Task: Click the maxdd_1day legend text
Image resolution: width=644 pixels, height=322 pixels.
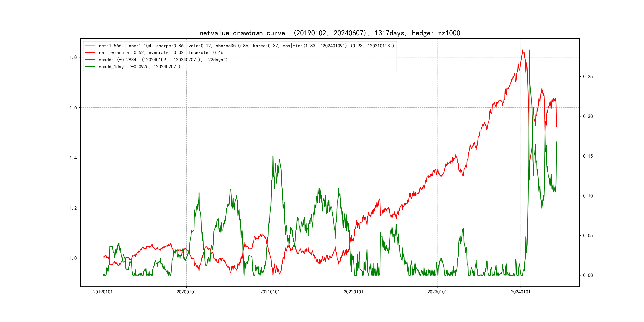Action: (x=139, y=67)
